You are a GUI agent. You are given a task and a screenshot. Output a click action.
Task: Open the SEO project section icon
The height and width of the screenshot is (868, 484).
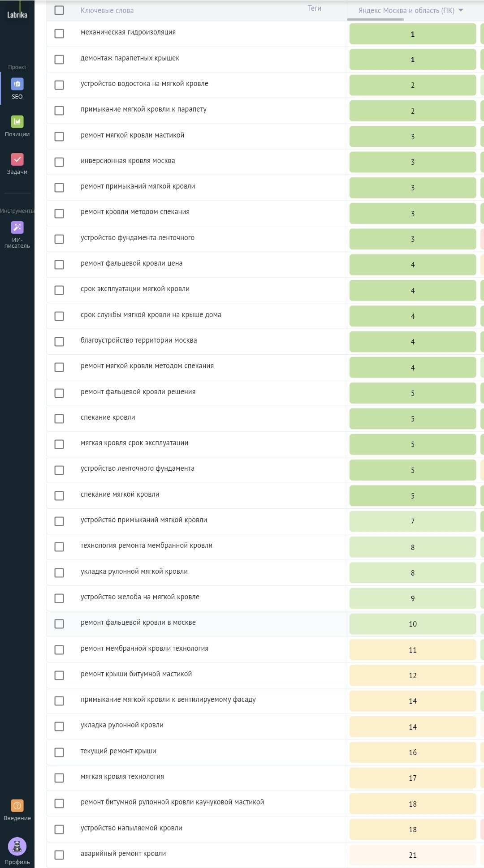(17, 84)
